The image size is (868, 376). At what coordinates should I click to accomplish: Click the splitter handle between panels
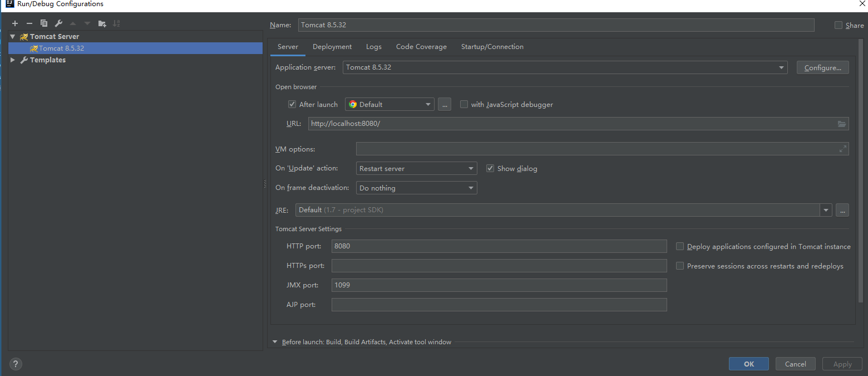(x=265, y=185)
